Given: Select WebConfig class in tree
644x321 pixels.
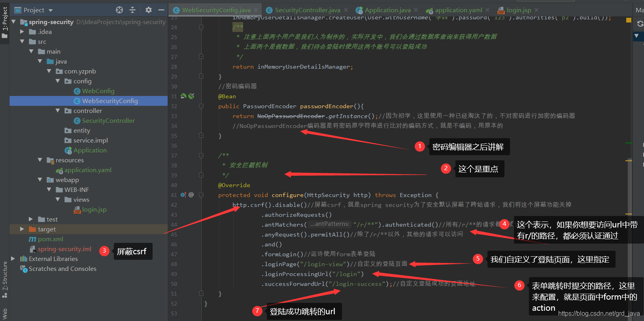Looking at the screenshot, I should tap(98, 91).
